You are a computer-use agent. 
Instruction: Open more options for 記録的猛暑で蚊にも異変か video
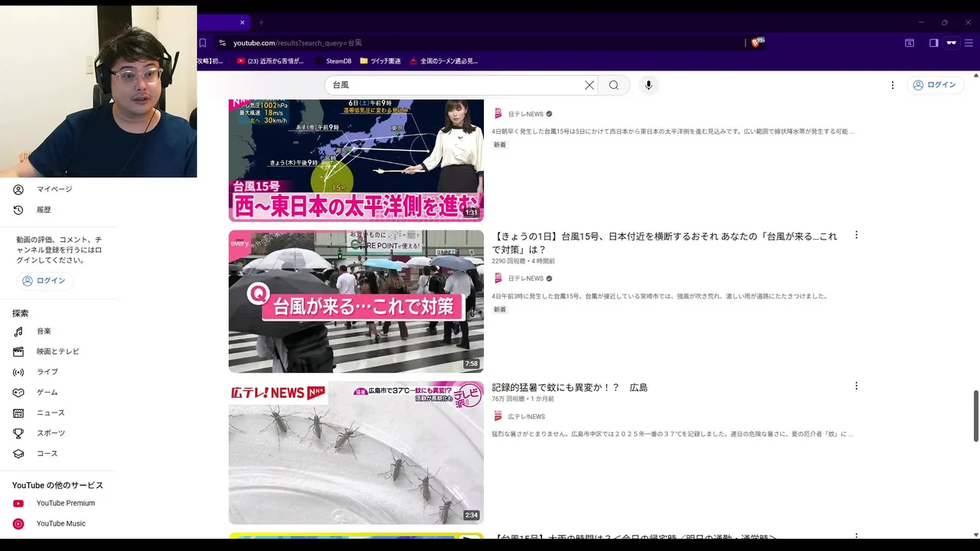pos(856,386)
